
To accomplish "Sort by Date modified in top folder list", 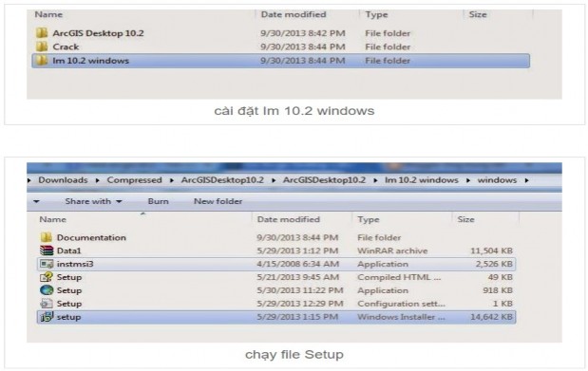I will tap(294, 14).
